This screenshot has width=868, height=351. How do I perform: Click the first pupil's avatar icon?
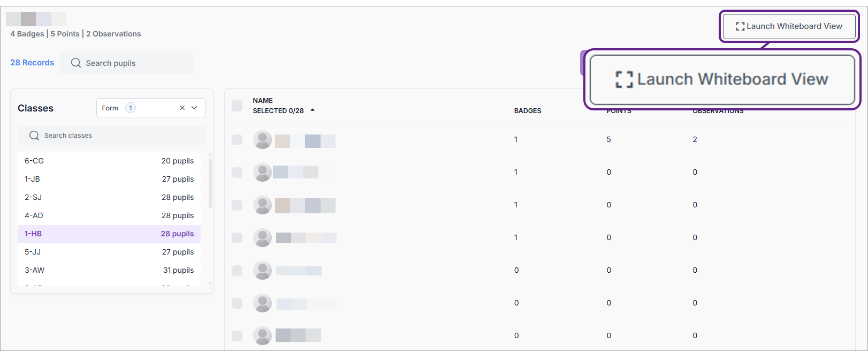(x=262, y=140)
